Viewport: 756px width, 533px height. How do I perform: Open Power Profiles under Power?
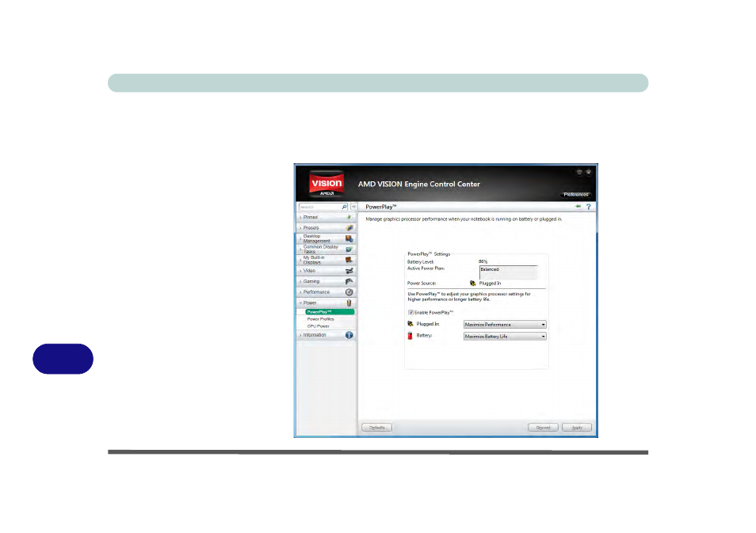coord(321,319)
